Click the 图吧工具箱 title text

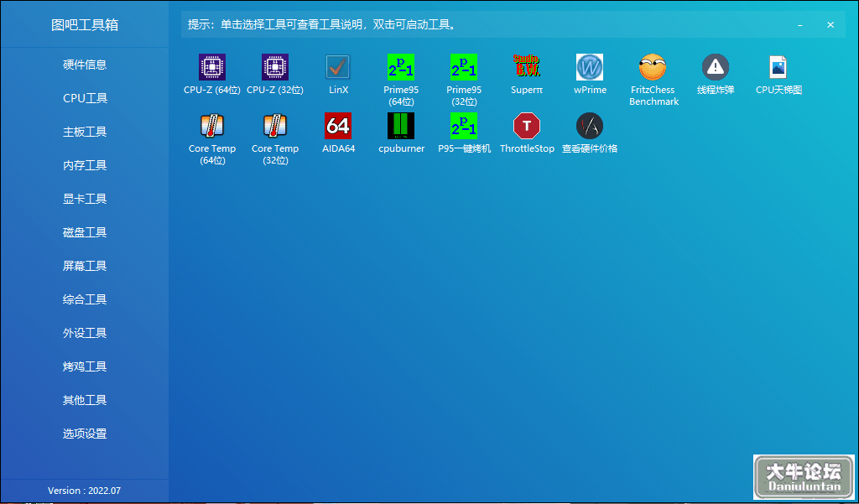[85, 24]
